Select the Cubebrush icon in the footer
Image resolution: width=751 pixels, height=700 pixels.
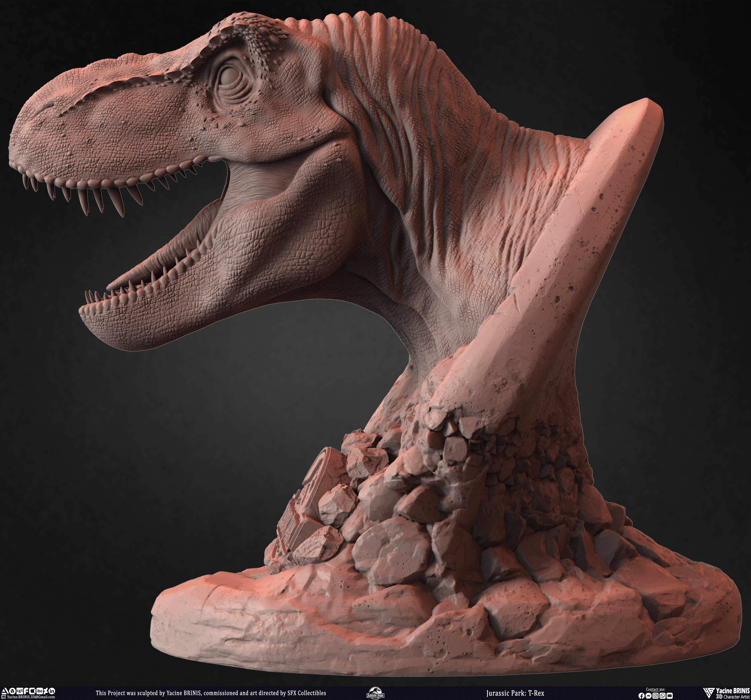pyautogui.click(x=33, y=691)
